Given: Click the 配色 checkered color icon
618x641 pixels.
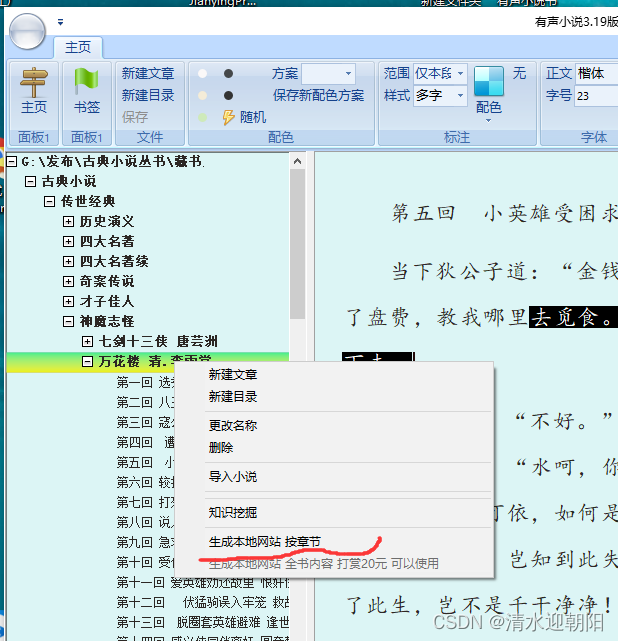Looking at the screenshot, I should coord(488,81).
